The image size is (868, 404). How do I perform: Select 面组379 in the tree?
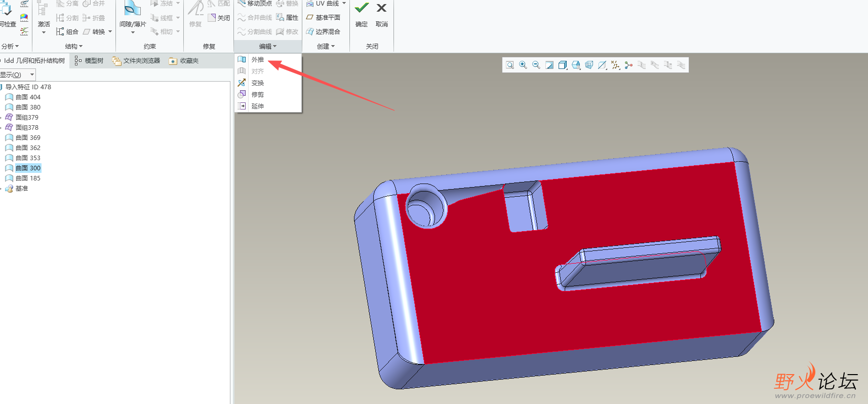[x=22, y=117]
